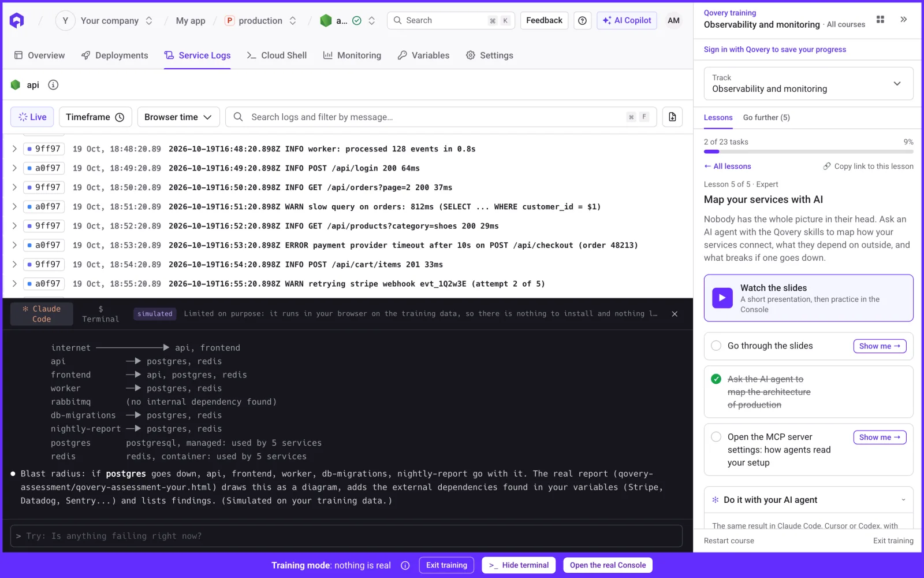The image size is (924, 578).
Task: Click the Watch the slides play icon
Action: click(722, 298)
